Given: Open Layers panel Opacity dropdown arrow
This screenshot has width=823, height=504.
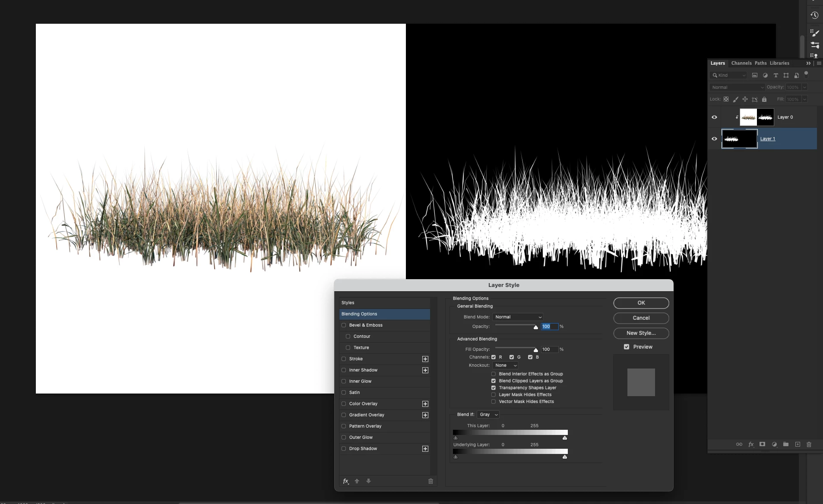Looking at the screenshot, I should coord(804,87).
